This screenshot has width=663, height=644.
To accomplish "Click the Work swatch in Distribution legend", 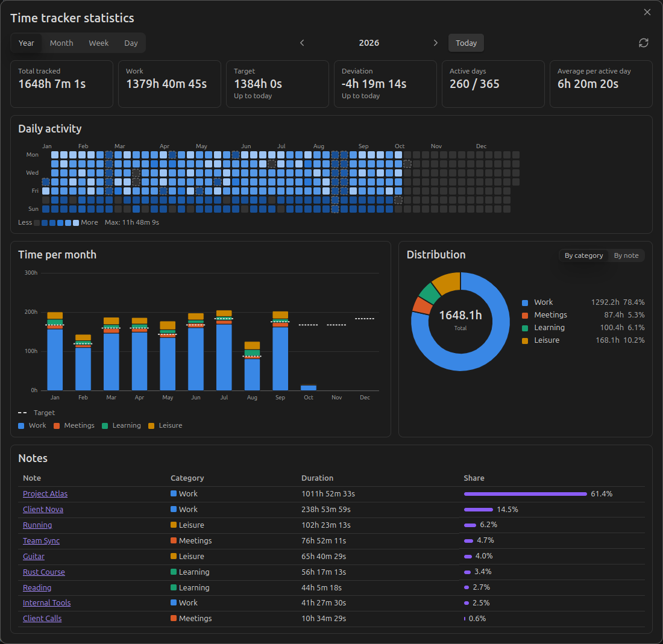I will point(525,302).
